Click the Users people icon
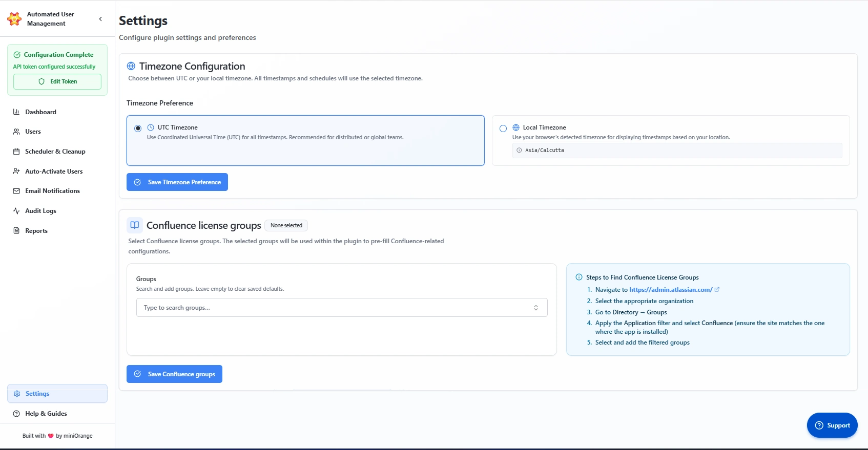Image resolution: width=868 pixels, height=450 pixels. pos(16,132)
